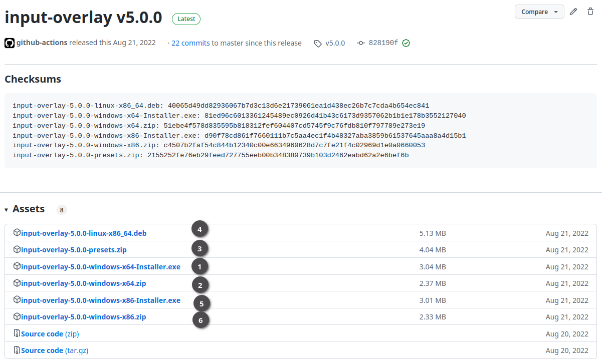Click the file icon beside Source code (zip)
The height and width of the screenshot is (364, 602).
[18, 333]
